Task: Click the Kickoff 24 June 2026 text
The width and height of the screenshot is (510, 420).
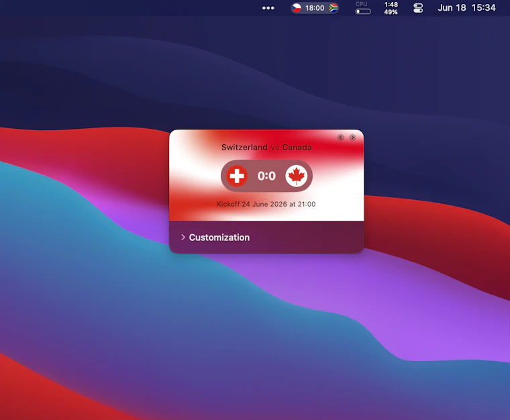Action: pos(266,204)
